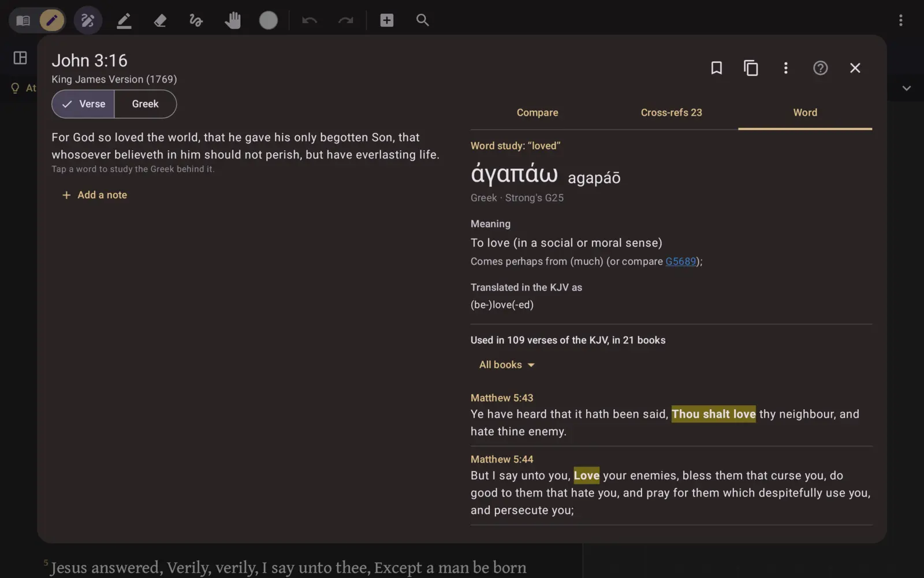The image size is (924, 578).
Task: Copy the verse with copy icon
Action: tap(751, 68)
